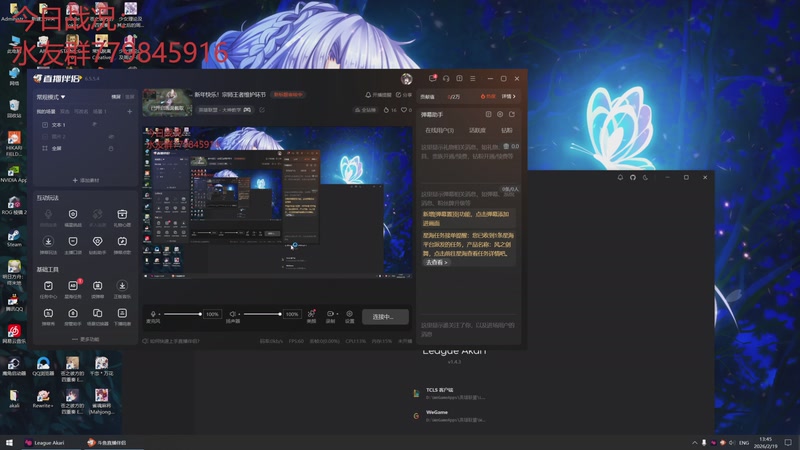Click the user avatar in the title bar
This screenshot has width=800, height=450.
(407, 79)
